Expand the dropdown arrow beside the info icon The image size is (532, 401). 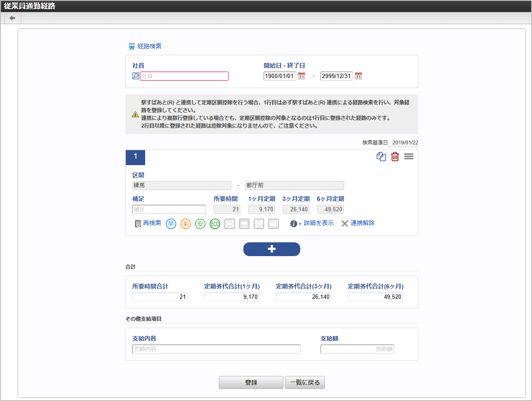(299, 225)
